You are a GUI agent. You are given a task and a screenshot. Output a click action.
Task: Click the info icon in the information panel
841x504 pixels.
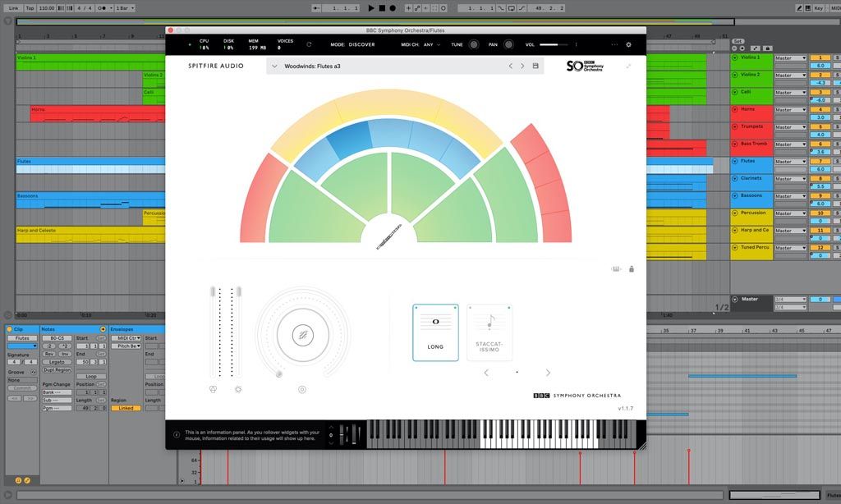[x=177, y=435]
